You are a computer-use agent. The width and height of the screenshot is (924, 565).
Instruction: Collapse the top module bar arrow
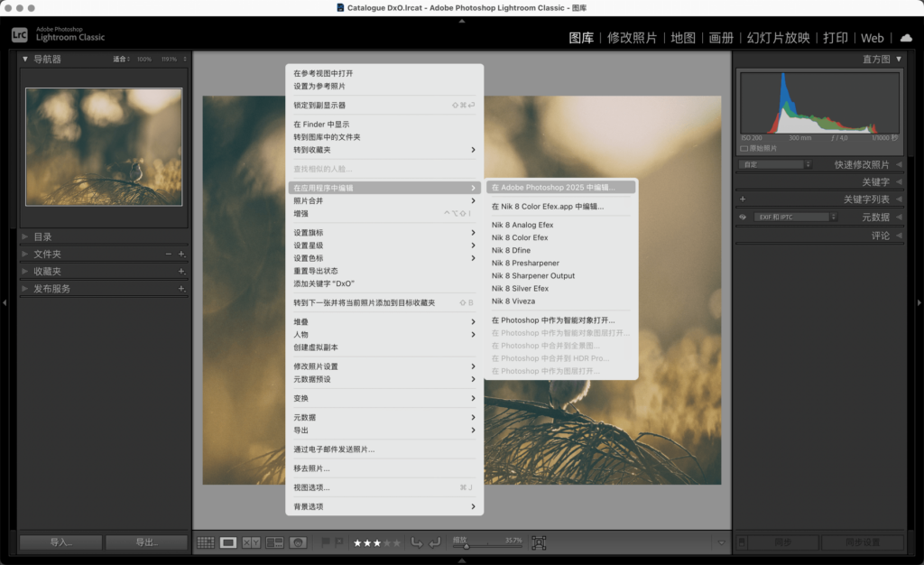(462, 21)
